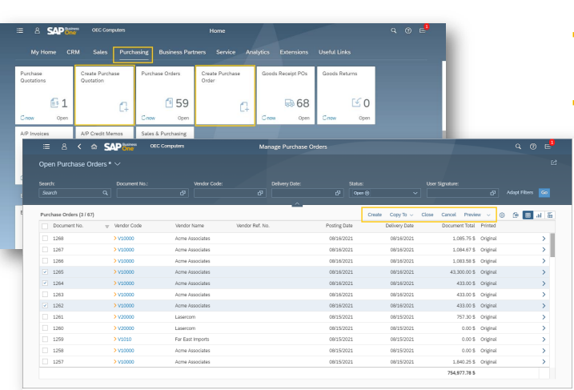Click the table vertical scrollbar
Viewport: 574px width, 390px height.
coord(552,245)
